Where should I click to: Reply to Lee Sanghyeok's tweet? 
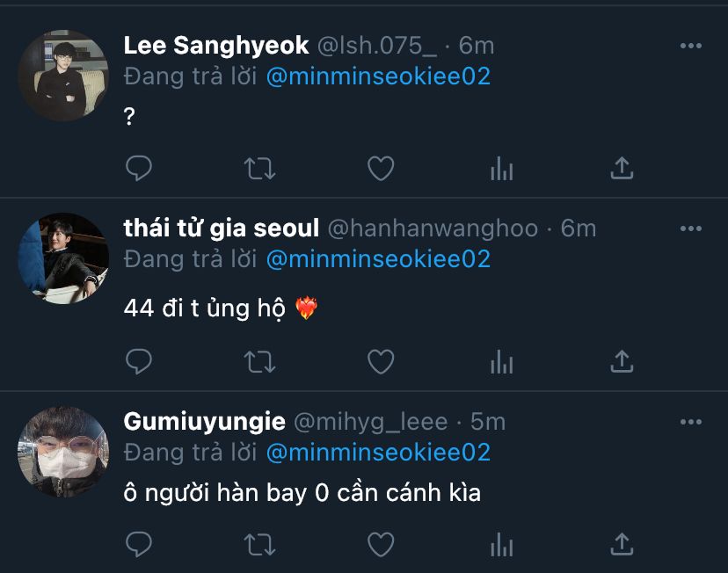[x=139, y=168]
